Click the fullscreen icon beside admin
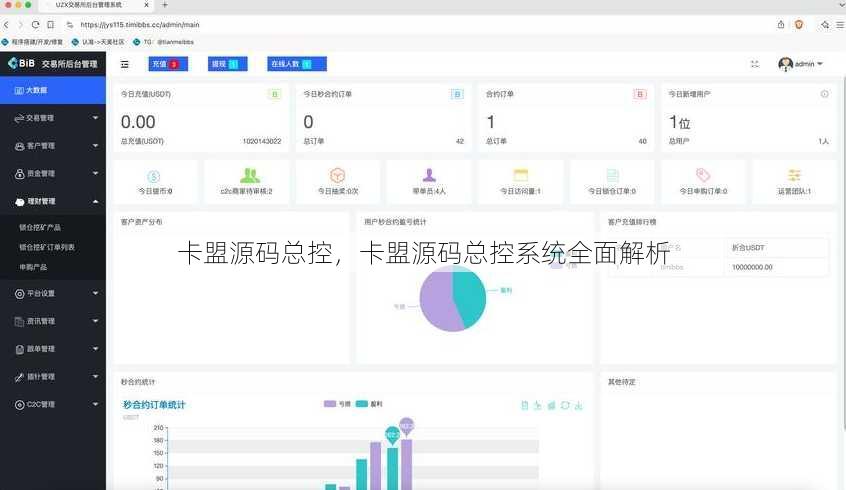 [755, 64]
